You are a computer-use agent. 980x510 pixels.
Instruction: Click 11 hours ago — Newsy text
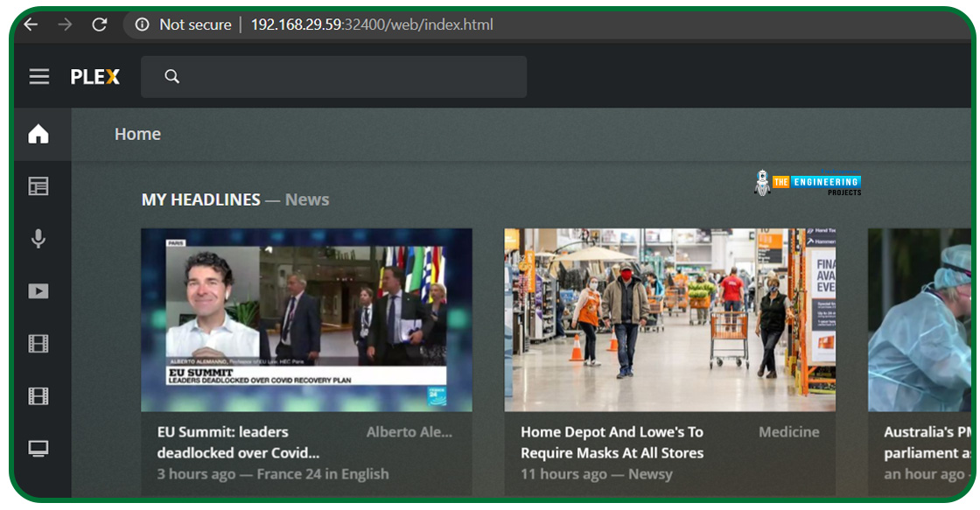click(x=596, y=474)
